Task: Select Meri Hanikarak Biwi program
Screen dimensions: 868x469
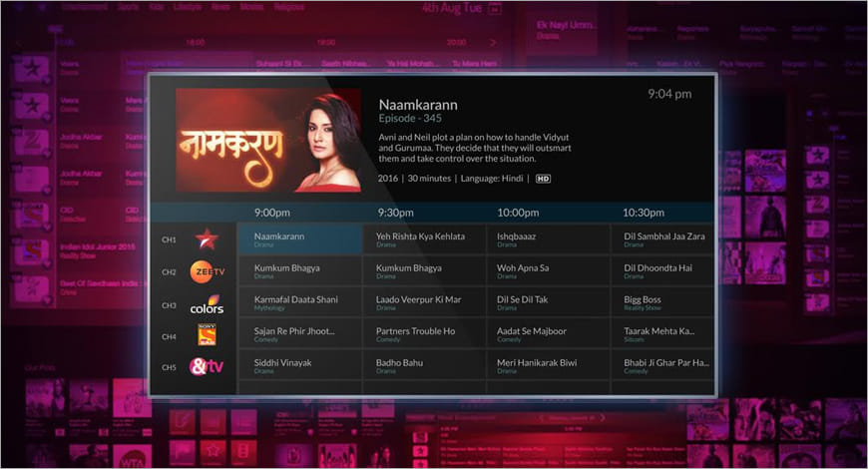Action: point(548,365)
